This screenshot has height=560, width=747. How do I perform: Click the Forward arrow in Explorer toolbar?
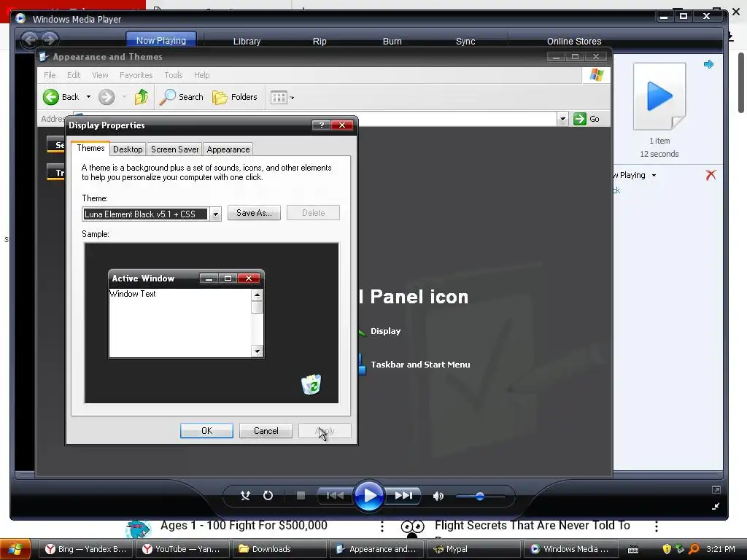[x=107, y=97]
